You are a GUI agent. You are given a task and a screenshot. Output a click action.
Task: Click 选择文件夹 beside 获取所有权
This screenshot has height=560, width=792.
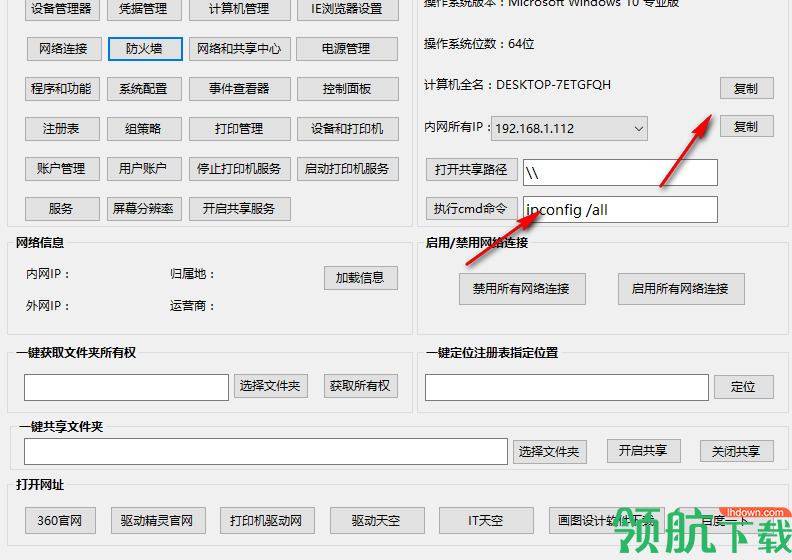[x=271, y=386]
